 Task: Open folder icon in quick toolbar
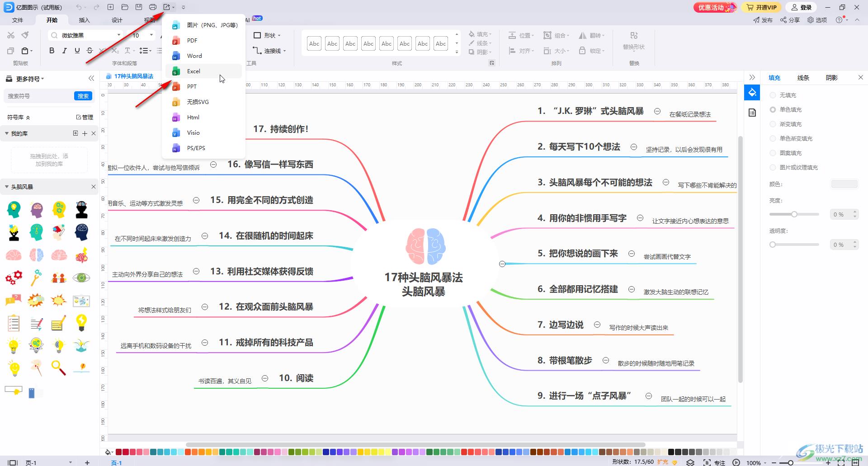125,7
